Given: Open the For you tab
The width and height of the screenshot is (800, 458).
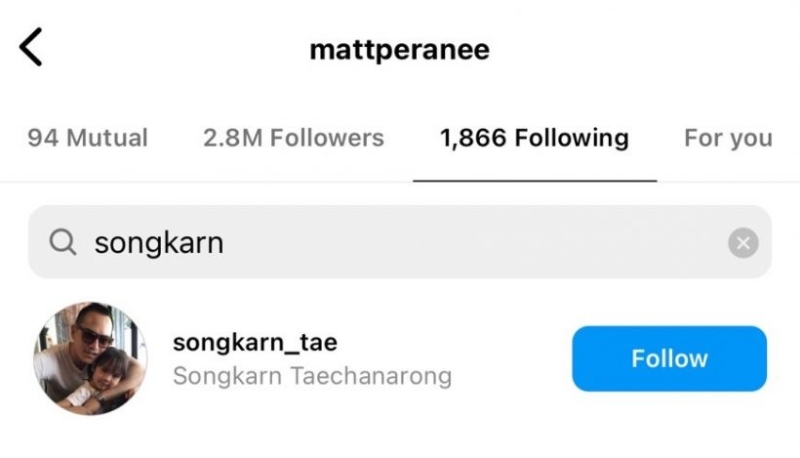Looking at the screenshot, I should pyautogui.click(x=728, y=138).
